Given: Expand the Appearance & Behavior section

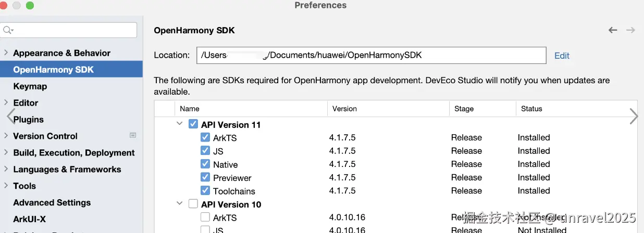Looking at the screenshot, I should point(6,53).
